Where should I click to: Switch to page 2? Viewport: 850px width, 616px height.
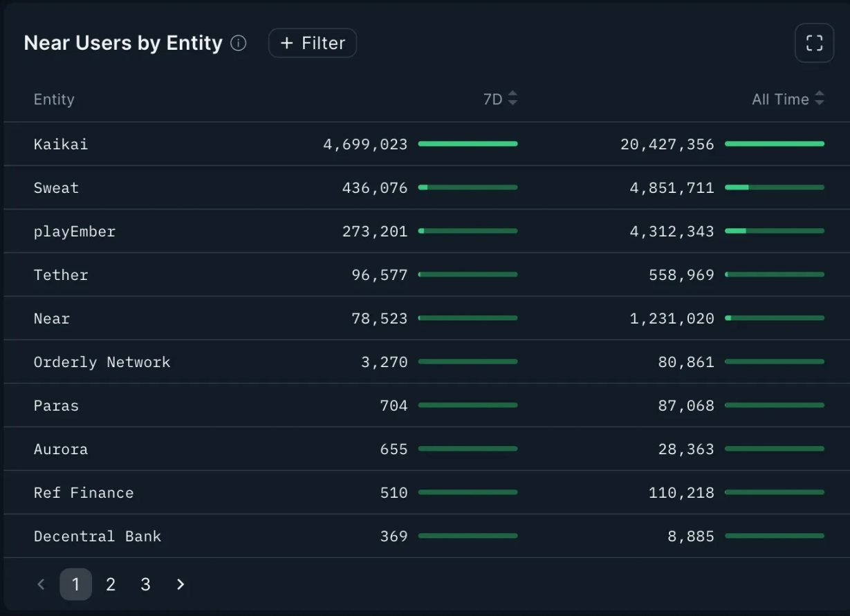pyautogui.click(x=111, y=584)
